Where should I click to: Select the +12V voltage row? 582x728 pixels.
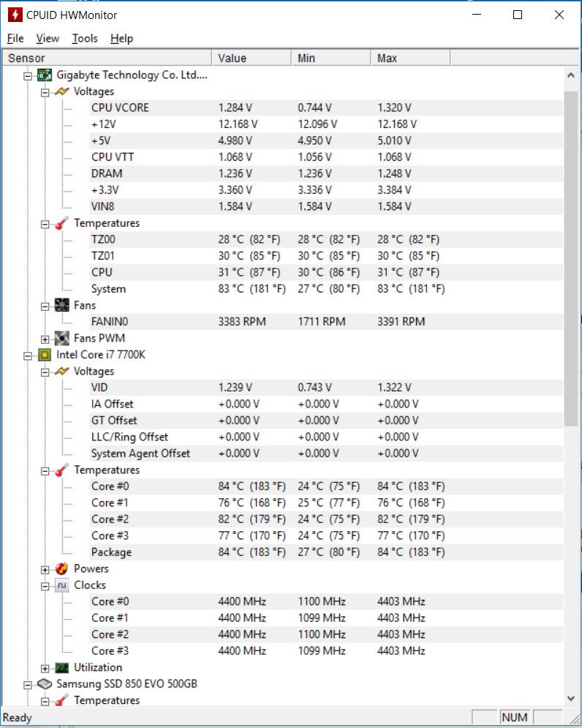[x=326, y=124]
